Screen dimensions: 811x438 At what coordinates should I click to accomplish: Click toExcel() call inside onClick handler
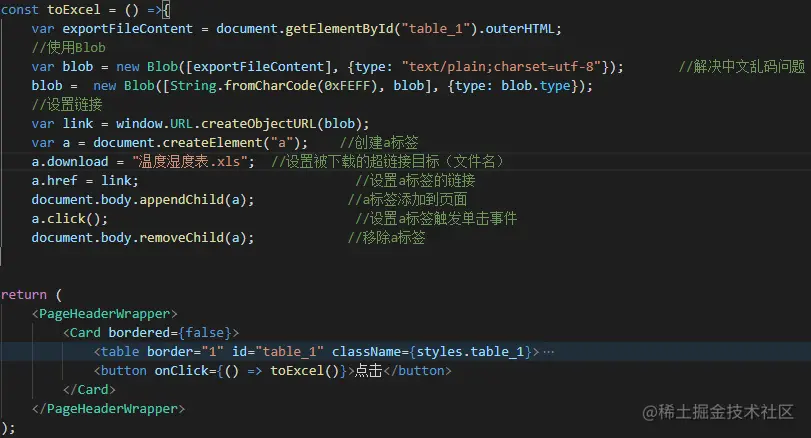[x=305, y=371]
